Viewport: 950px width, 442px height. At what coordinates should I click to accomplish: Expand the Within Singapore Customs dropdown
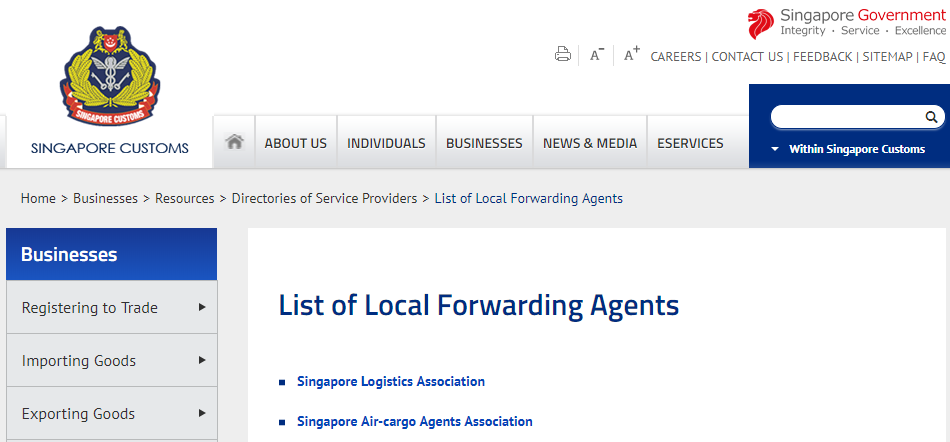848,149
